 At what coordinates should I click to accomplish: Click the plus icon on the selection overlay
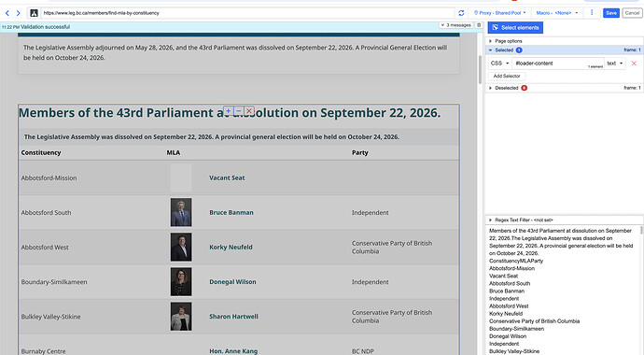coord(228,111)
